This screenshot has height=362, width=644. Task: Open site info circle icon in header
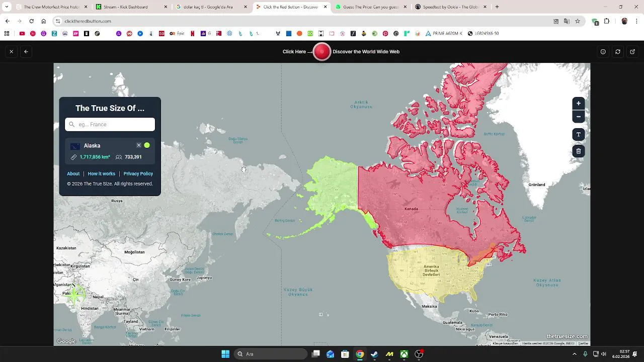tap(603, 51)
